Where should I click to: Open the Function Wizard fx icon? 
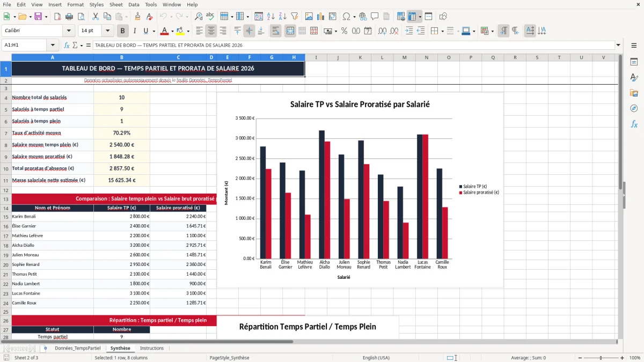pos(67,46)
